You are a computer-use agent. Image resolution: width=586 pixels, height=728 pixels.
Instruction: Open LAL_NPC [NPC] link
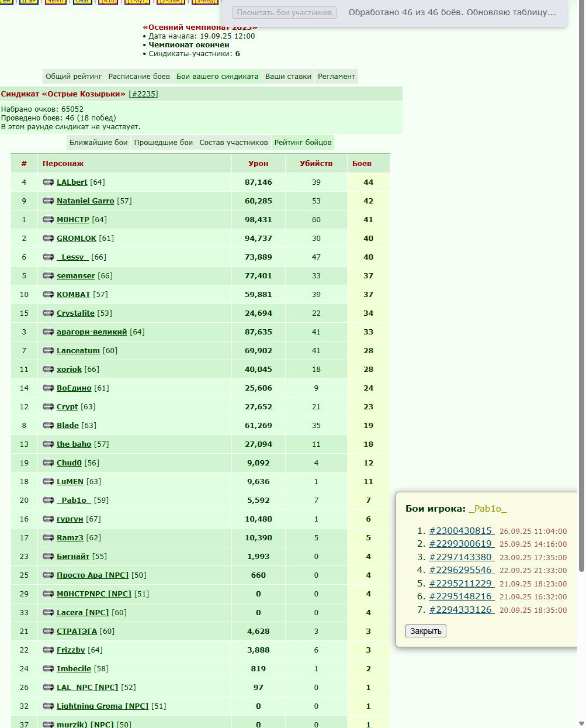tap(87, 688)
